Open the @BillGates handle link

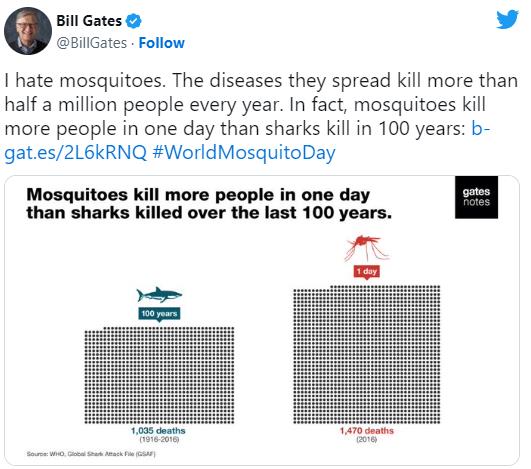pyautogui.click(x=91, y=43)
